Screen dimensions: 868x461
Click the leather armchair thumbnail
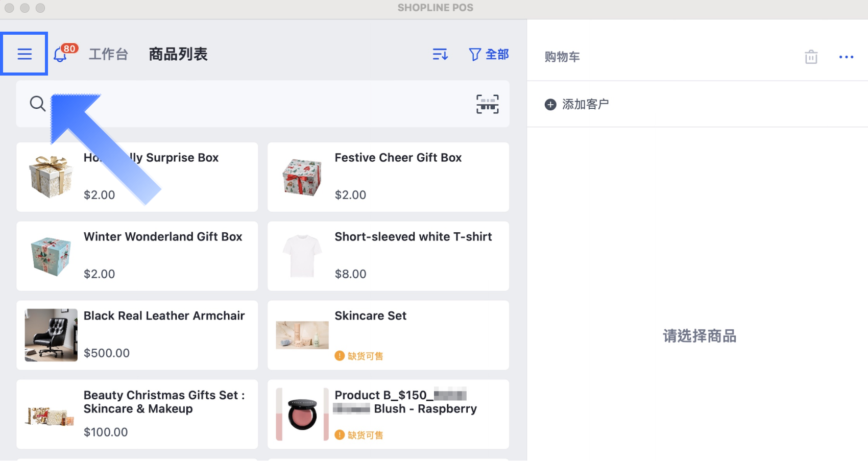(x=51, y=335)
